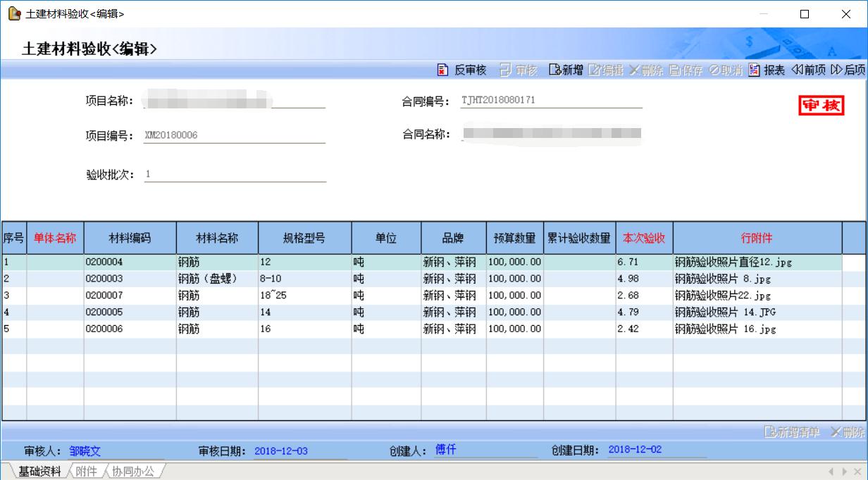
Task: Click the 验收批次 input field
Action: (235, 174)
